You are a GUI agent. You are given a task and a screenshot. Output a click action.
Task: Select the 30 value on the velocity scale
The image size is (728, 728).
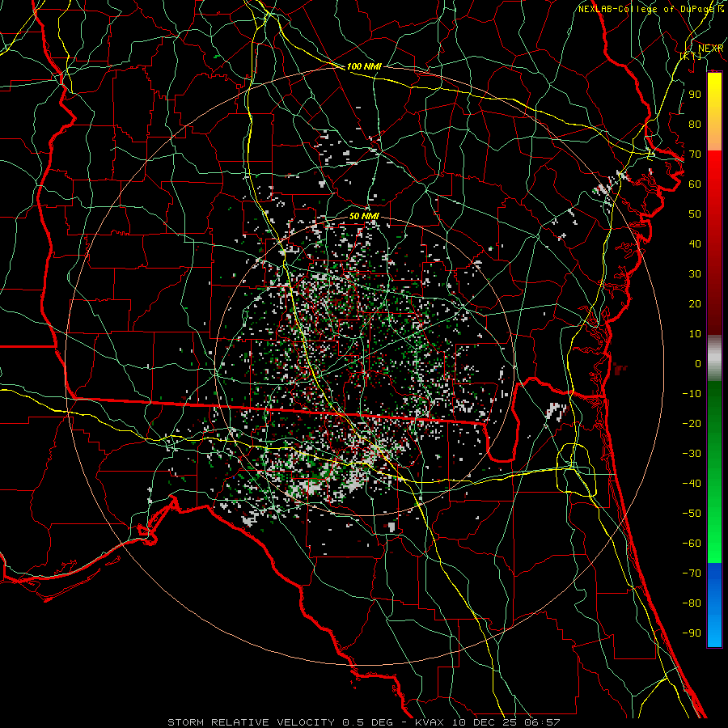695,274
